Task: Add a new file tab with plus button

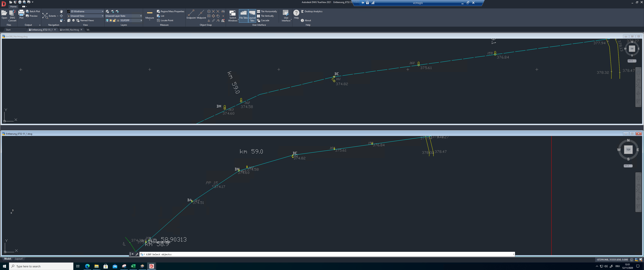Action: pyautogui.click(x=88, y=30)
